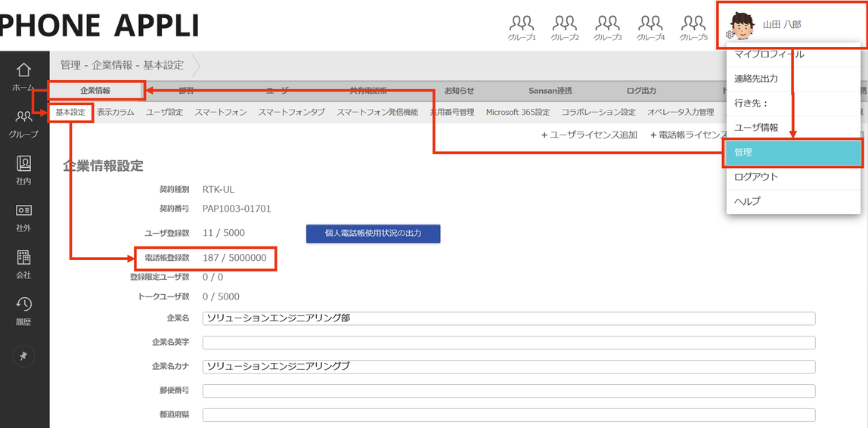Open the Microsoft 365設定 sub-tab
This screenshot has height=428, width=868.
click(517, 113)
